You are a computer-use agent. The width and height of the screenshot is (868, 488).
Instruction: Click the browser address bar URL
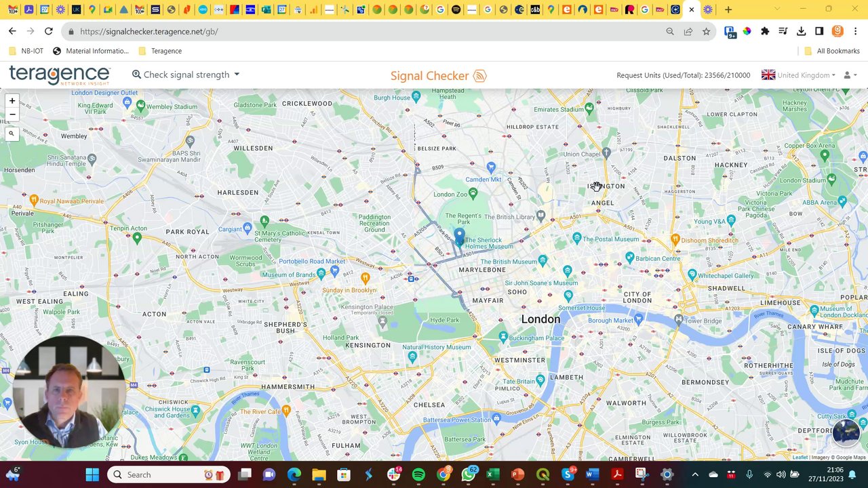149,31
